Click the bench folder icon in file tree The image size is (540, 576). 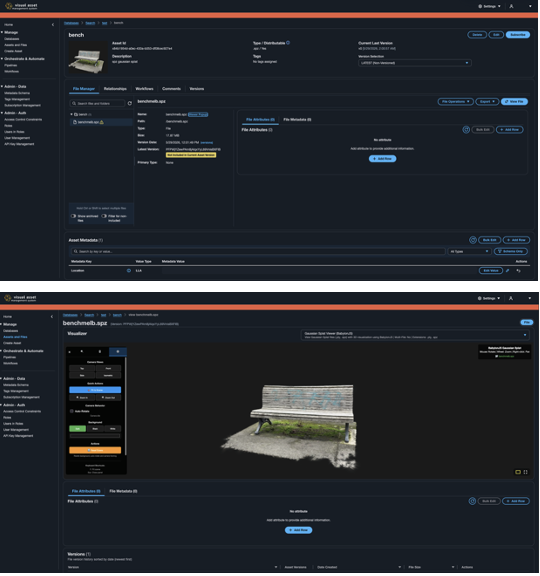click(76, 115)
